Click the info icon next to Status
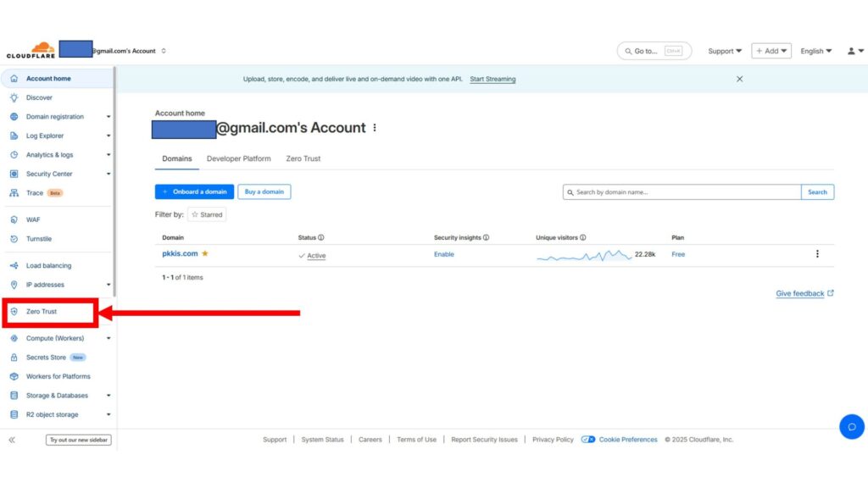Image resolution: width=868 pixels, height=488 pixels. pos(321,238)
